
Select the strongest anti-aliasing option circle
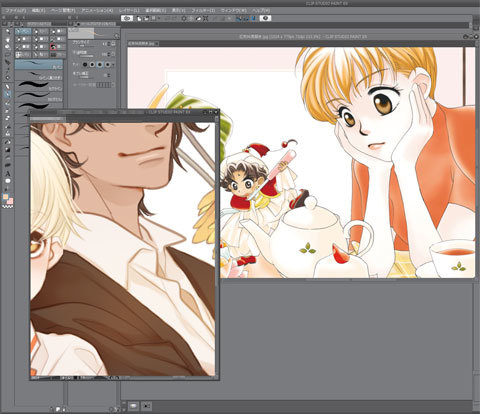click(107, 64)
